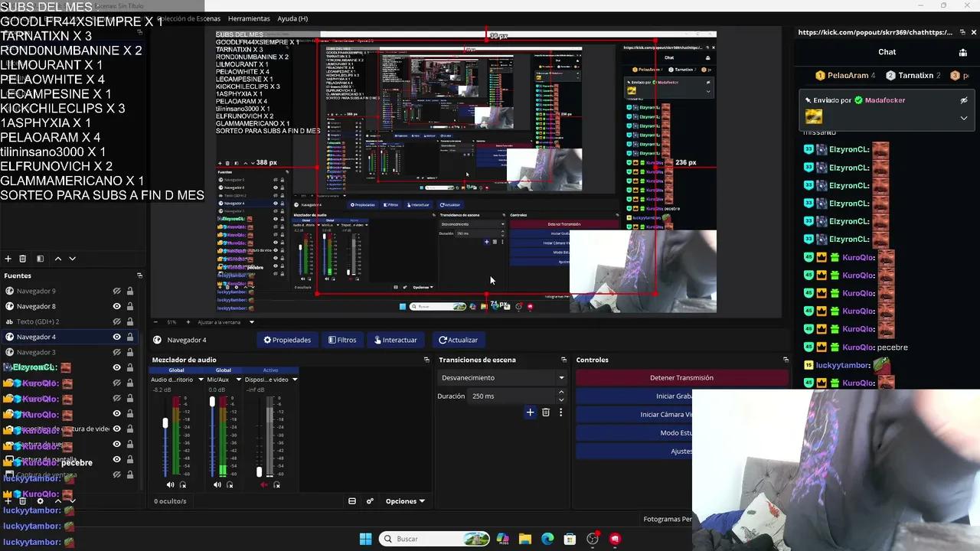Screen dimensions: 980x551
Task: Mute the Mic/Aux speaker icon
Action: click(217, 484)
